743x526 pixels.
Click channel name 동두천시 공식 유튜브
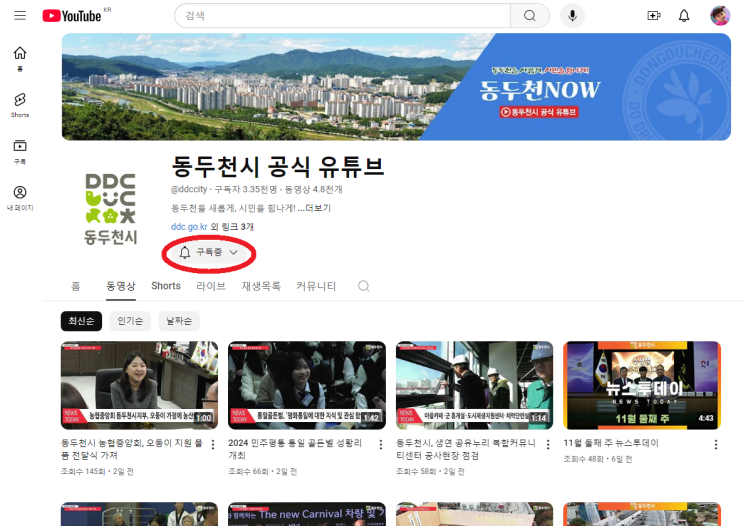point(277,166)
